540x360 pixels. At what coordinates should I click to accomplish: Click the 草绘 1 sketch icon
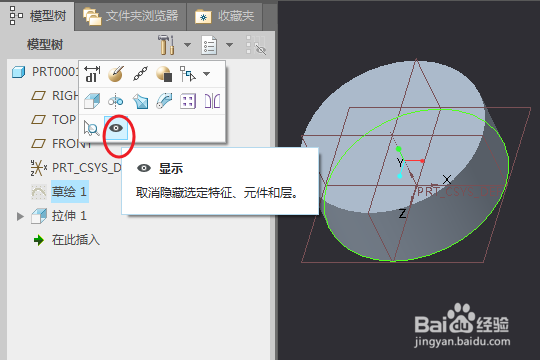click(39, 192)
